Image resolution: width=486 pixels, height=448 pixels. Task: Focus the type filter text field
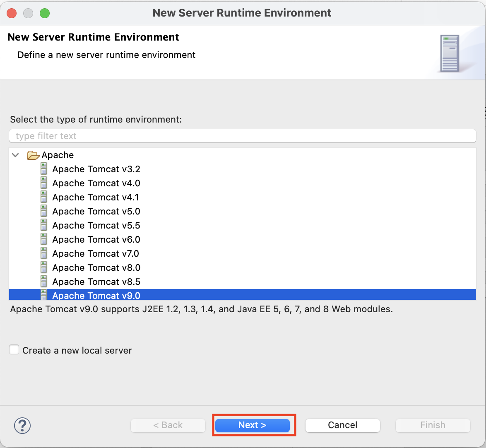(243, 136)
